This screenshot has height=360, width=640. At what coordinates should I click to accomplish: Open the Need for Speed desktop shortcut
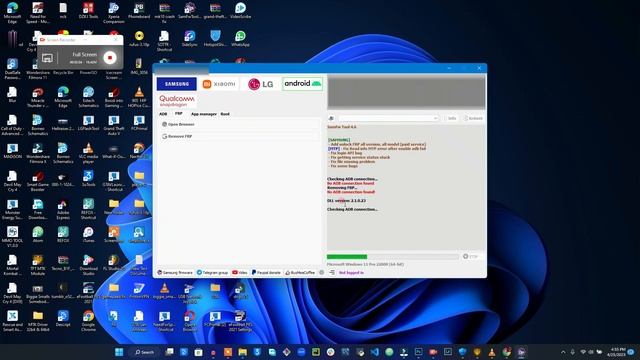pyautogui.click(x=38, y=12)
